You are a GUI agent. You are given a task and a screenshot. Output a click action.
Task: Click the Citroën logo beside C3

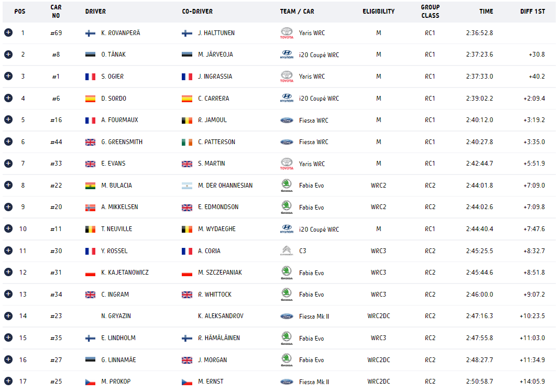287,251
